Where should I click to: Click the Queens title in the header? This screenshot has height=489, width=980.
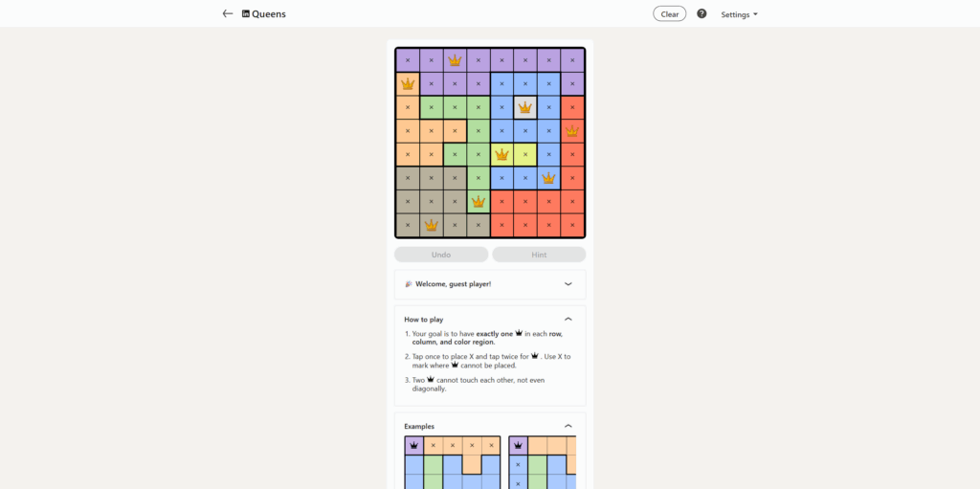(x=269, y=14)
